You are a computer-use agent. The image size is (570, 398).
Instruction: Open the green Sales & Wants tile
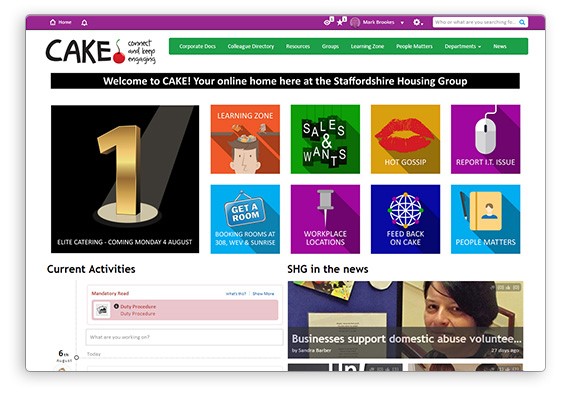(325, 139)
